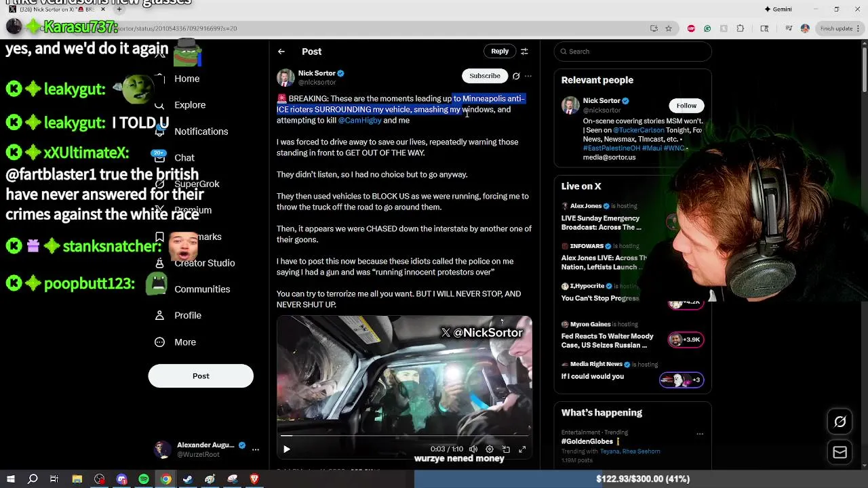Subscribe to Nick Sortor

(485, 76)
